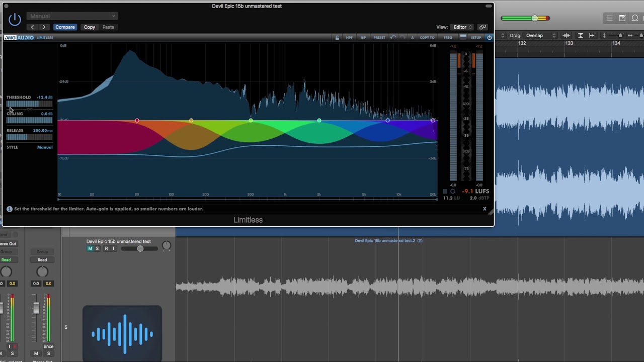The width and height of the screenshot is (644, 362).
Task: Click the info icon in hint bar
Action: 9,209
